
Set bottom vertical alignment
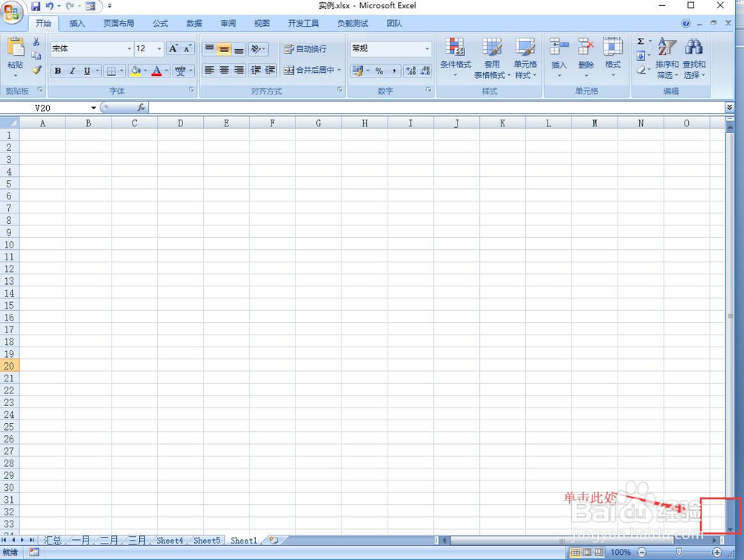[239, 49]
